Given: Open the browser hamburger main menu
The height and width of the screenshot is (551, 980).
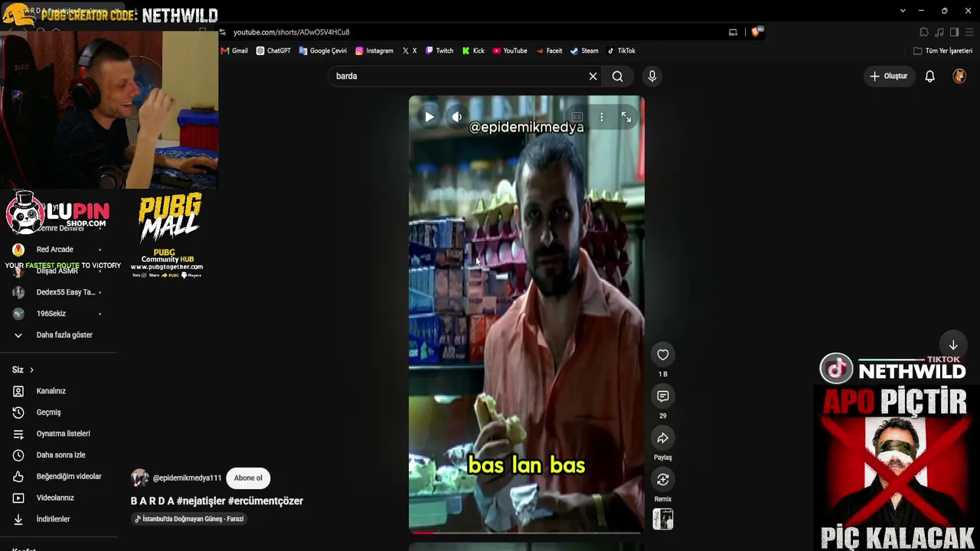Looking at the screenshot, I should [969, 32].
